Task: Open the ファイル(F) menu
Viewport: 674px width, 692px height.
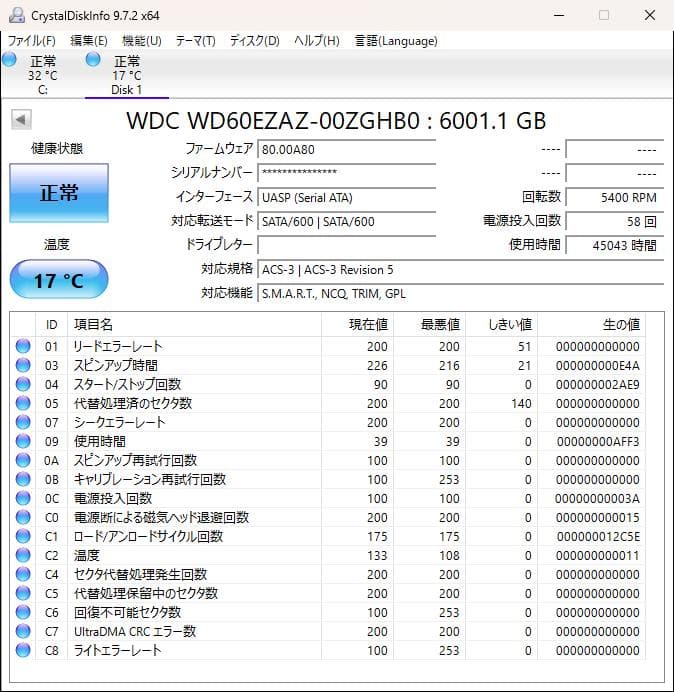Action: point(32,41)
